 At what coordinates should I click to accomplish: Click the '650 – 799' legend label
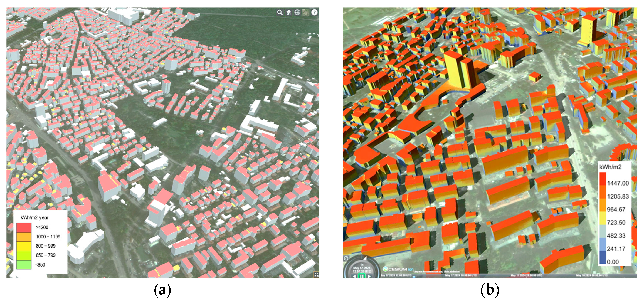(x=46, y=255)
